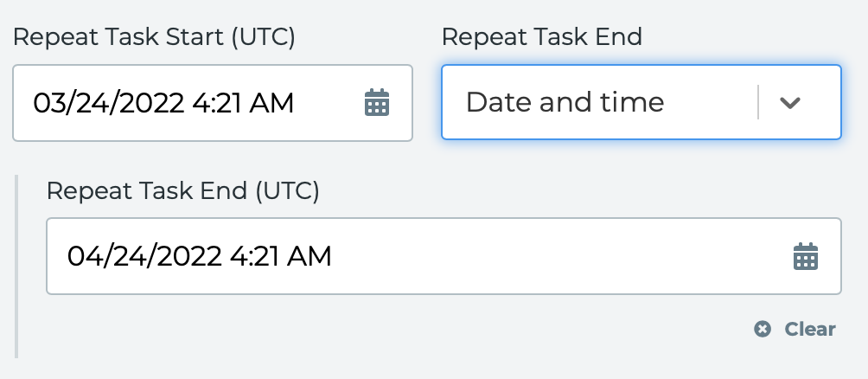Click the "Repeat Task End" label above dropdown

(541, 37)
